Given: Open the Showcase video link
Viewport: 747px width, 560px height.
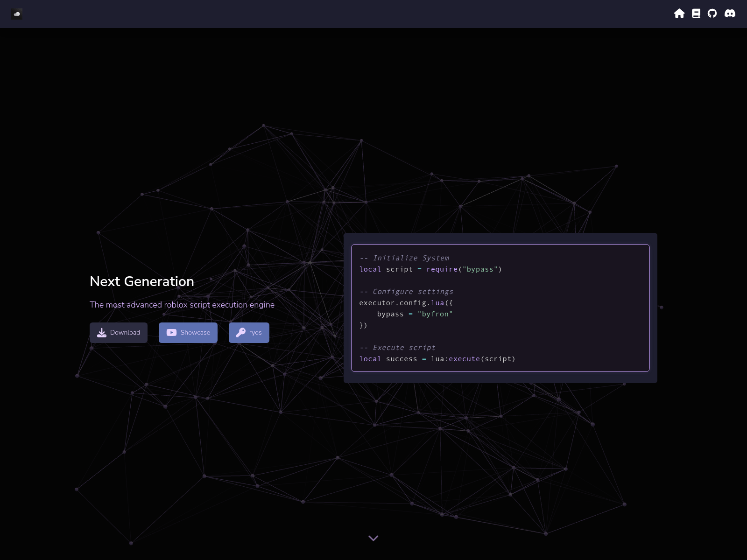Looking at the screenshot, I should click(188, 332).
